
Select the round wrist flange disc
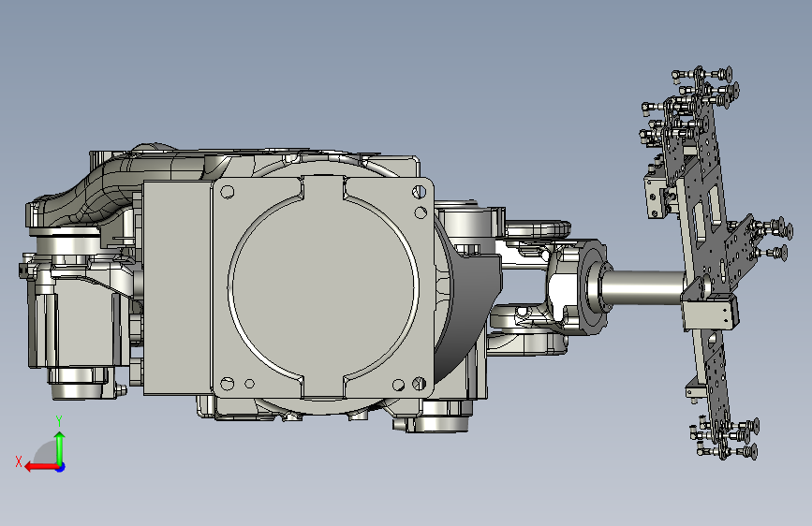[x=592, y=286]
